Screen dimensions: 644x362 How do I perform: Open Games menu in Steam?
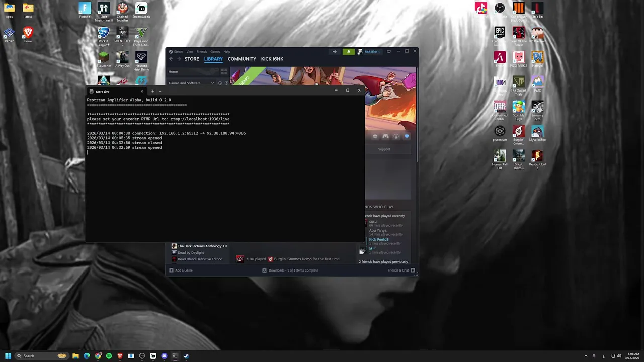(x=215, y=51)
